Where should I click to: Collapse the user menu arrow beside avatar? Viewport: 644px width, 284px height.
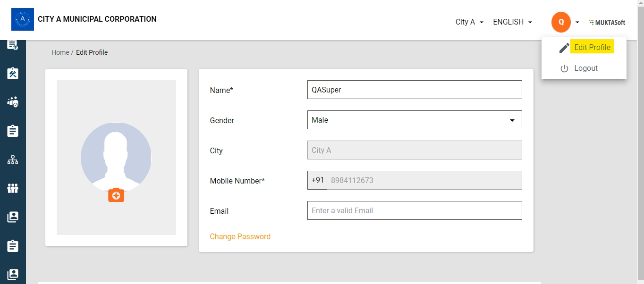point(577,22)
